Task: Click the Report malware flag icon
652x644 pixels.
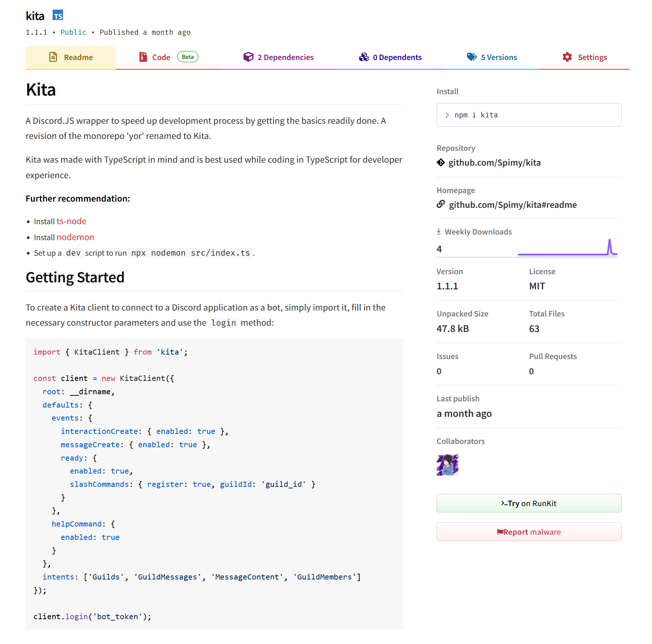Action: tap(500, 532)
